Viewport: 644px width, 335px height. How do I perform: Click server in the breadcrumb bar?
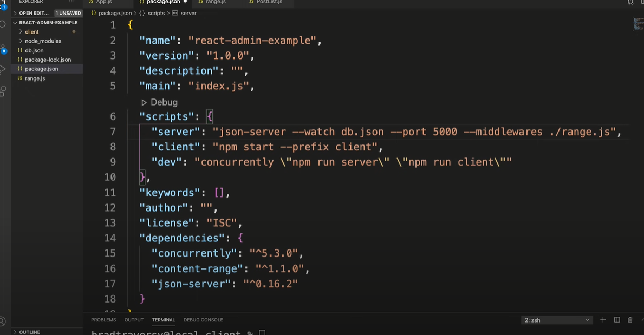188,13
